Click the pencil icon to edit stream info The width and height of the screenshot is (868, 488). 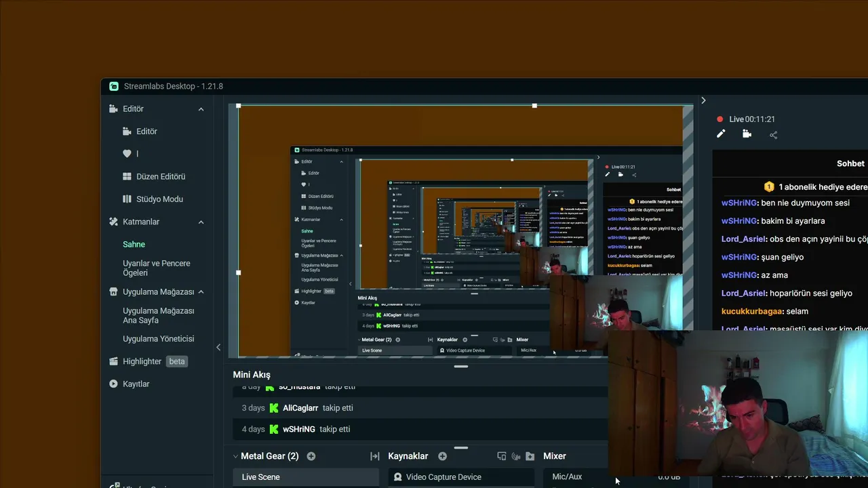click(x=721, y=134)
